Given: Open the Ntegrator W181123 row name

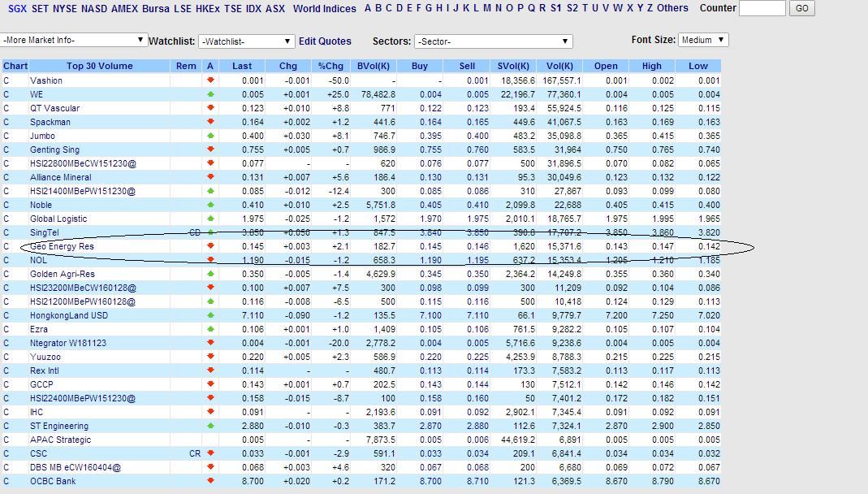Looking at the screenshot, I should (68, 343).
